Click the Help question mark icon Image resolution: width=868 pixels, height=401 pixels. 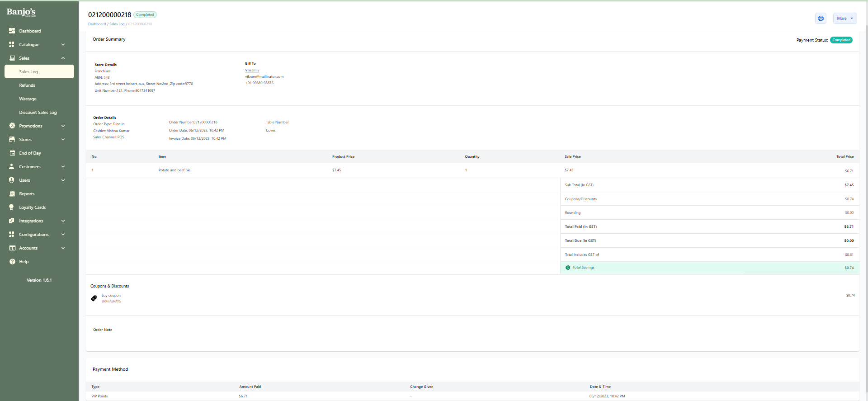coord(12,262)
